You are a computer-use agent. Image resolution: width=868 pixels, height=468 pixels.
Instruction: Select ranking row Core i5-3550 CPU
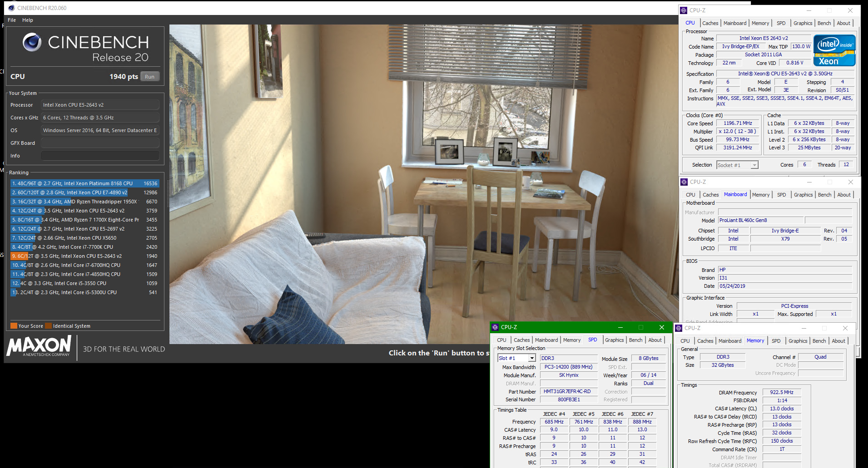pos(84,283)
